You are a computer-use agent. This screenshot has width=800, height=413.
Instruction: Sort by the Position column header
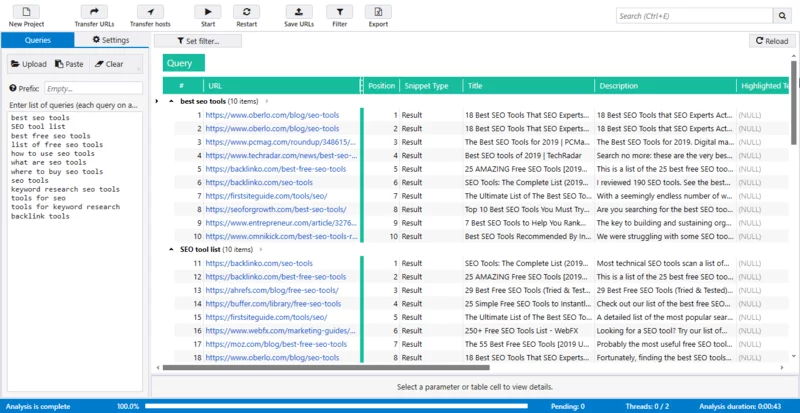[382, 86]
